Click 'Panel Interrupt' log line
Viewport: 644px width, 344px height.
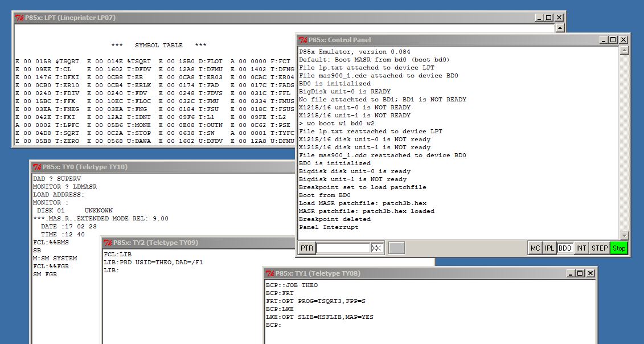(329, 227)
